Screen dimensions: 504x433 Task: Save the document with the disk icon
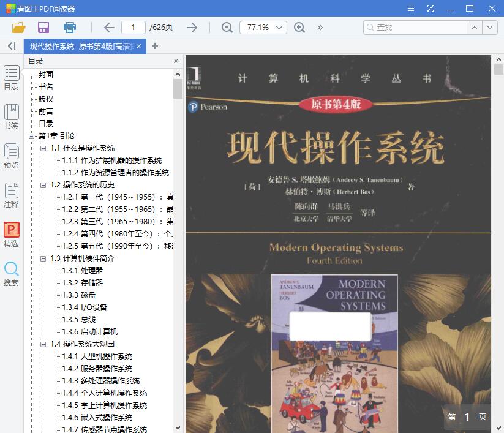43,28
